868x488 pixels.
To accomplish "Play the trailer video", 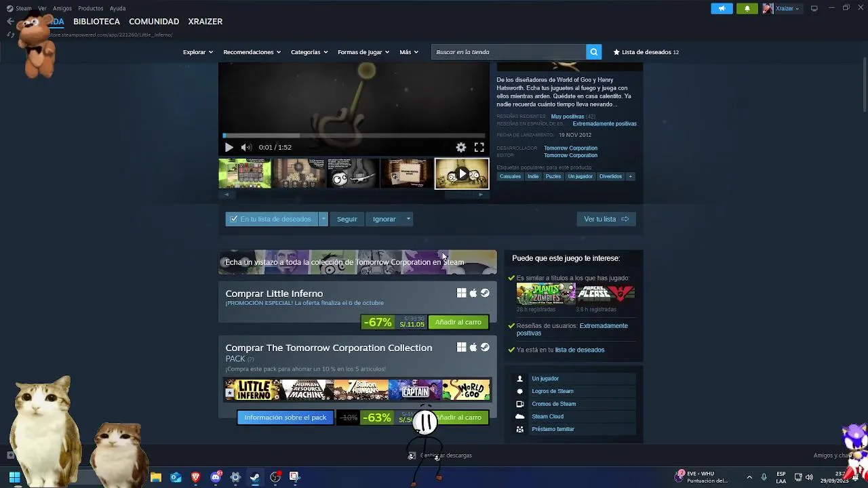I will [x=229, y=147].
